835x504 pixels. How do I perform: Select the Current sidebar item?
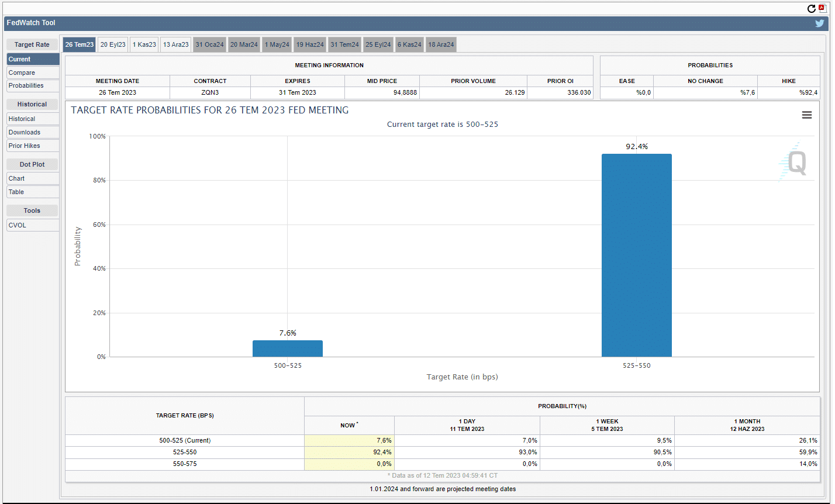[33, 59]
